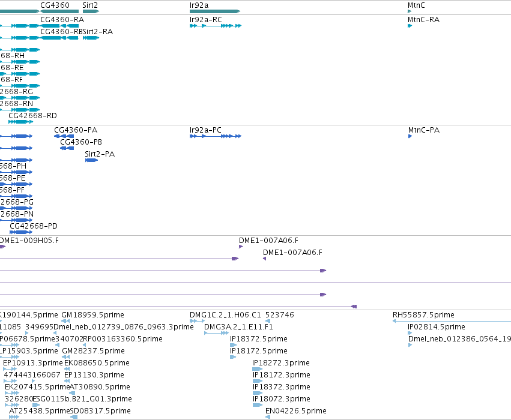Select transcript CG4360-RB label
This screenshot has width=511, height=420.
pyautogui.click(x=61, y=32)
